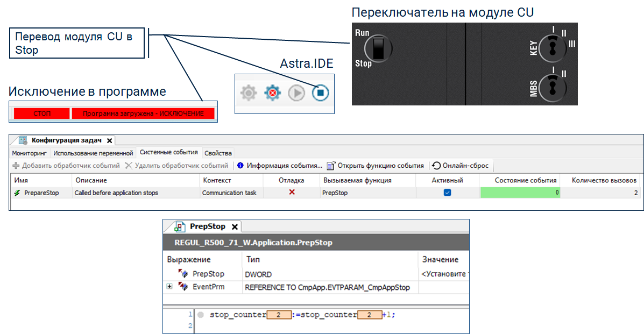Turn the KEY selector on the module
This screenshot has width=644, height=334.
pyautogui.click(x=551, y=49)
